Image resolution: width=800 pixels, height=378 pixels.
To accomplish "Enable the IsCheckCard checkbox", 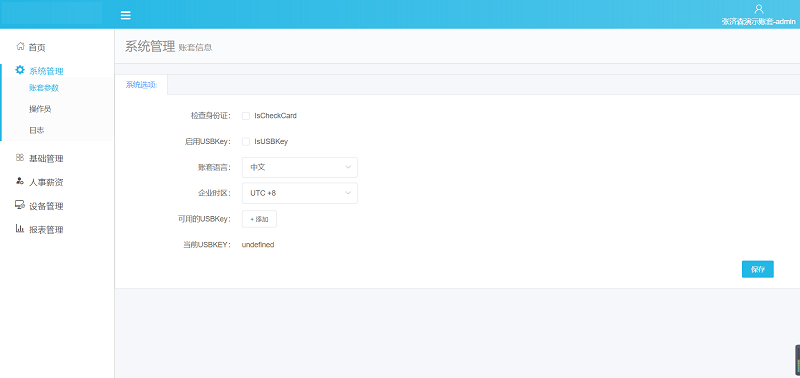I will (x=246, y=116).
